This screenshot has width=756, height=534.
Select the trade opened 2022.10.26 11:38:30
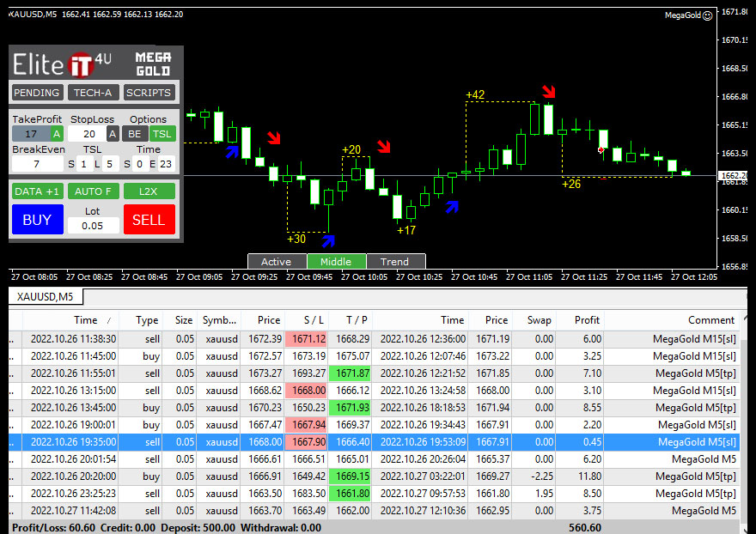(x=374, y=339)
